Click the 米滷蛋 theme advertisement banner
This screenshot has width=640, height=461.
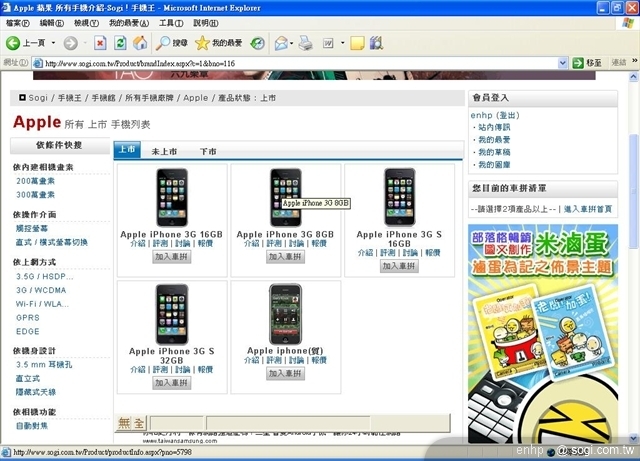click(x=543, y=334)
